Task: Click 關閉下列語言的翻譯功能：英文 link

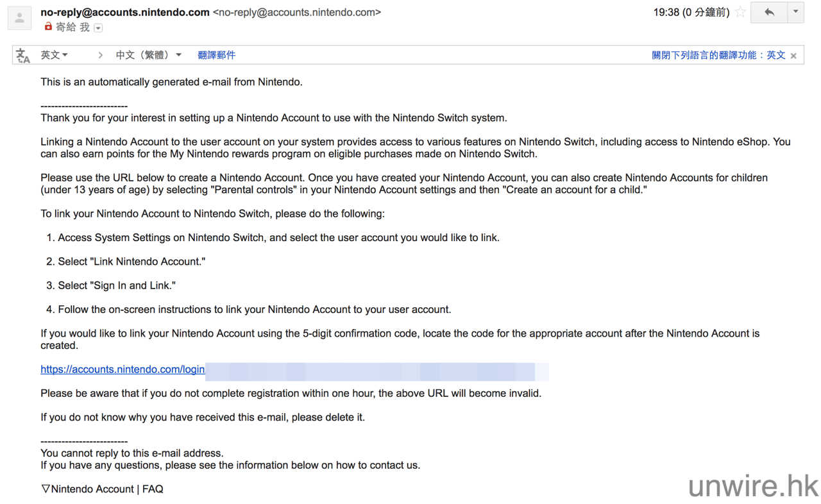Action: coord(718,55)
